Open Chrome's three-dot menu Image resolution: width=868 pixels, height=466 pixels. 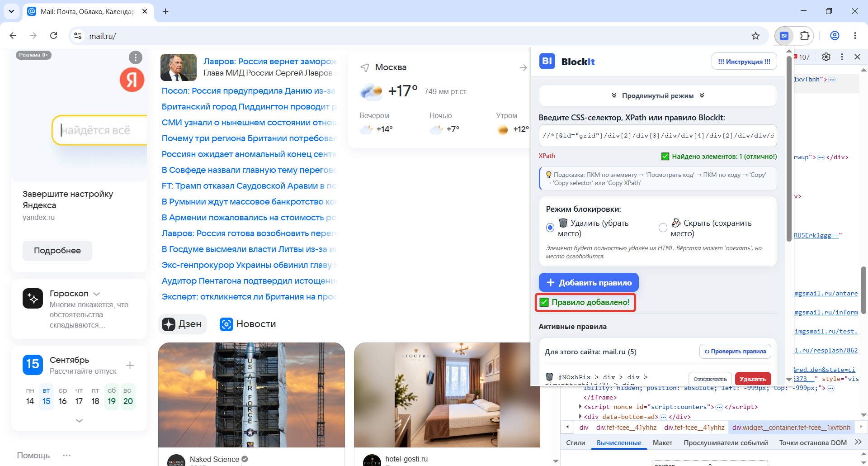click(855, 36)
